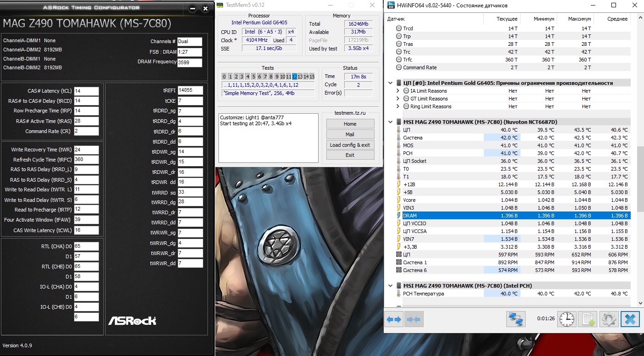Click the ASRock logo in Timing Configurator
The image size is (644, 356).
(x=132, y=320)
